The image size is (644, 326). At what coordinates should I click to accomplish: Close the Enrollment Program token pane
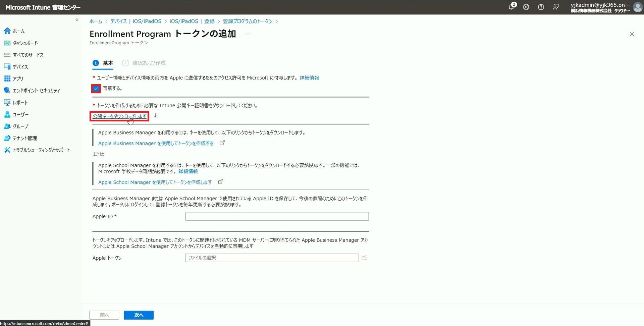(632, 34)
